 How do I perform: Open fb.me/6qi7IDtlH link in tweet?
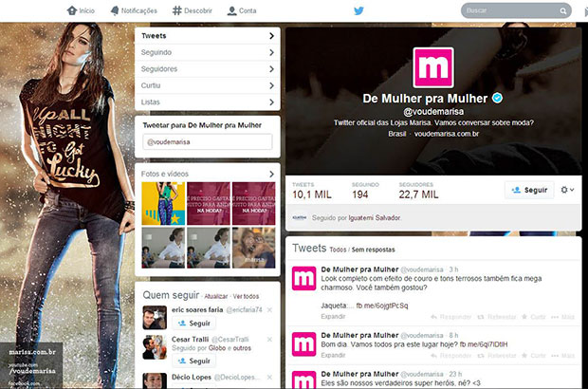[484, 344]
